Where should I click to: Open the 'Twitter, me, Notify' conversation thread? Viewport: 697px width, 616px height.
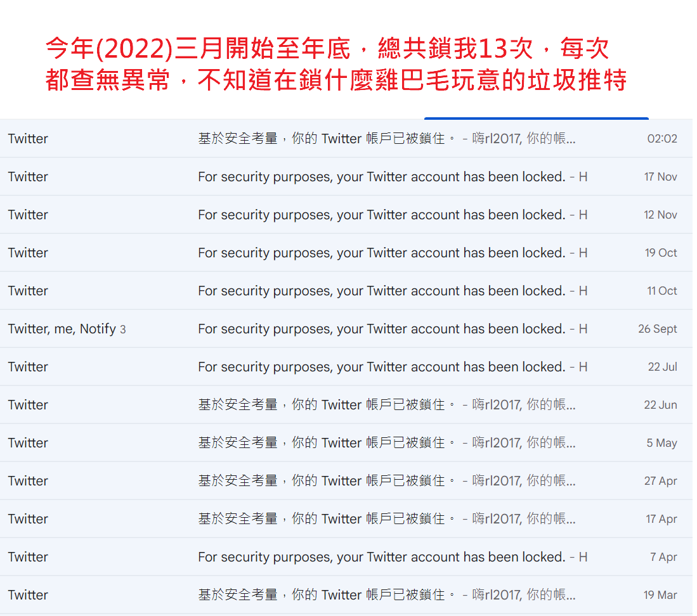[346, 329]
